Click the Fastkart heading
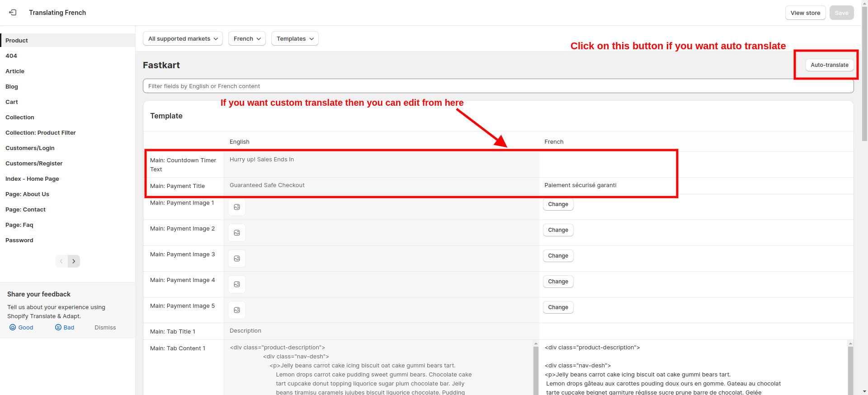 tap(161, 65)
